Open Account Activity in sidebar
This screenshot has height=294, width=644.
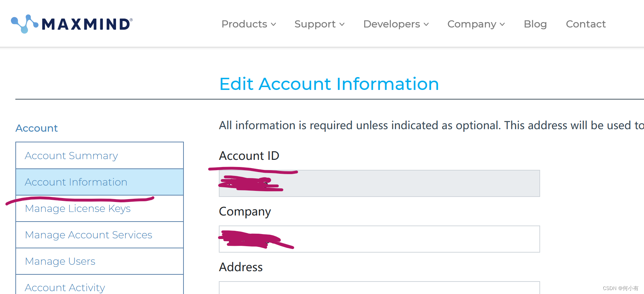100,285
